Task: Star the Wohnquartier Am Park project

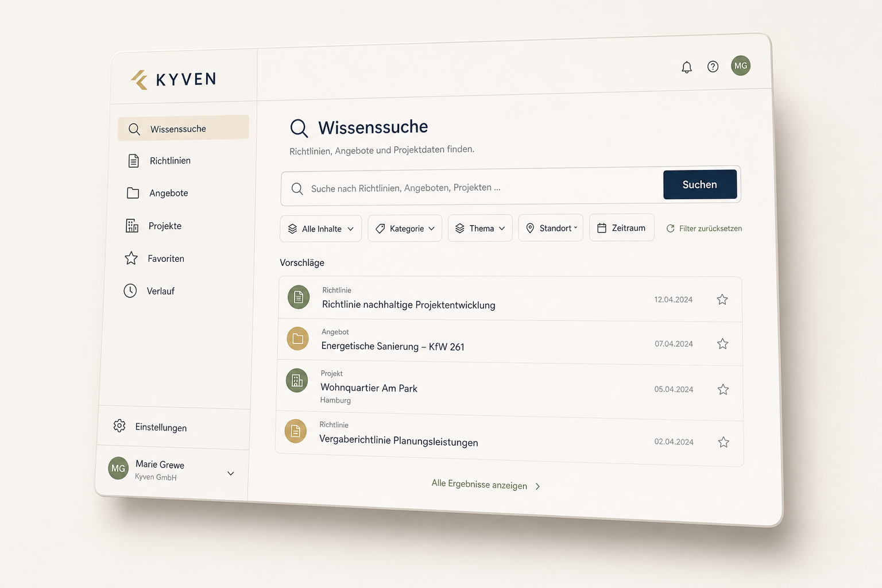Action: pyautogui.click(x=724, y=389)
